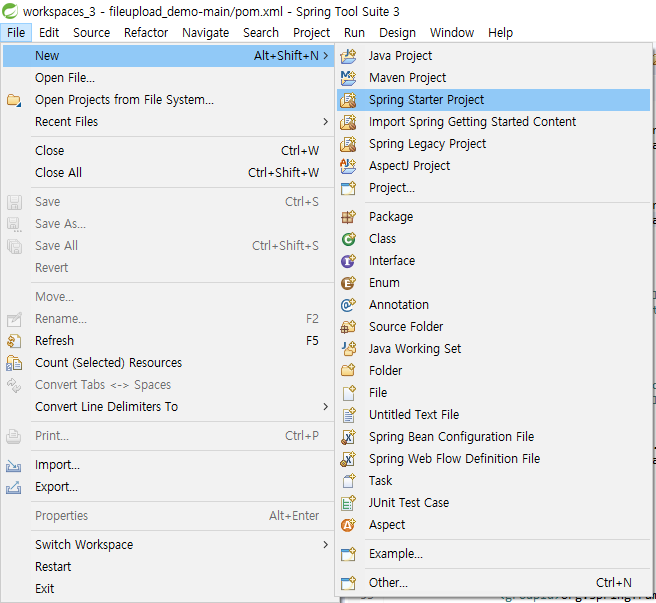
Task: Click the Spring Web Flow Definition File icon
Action: [348, 459]
